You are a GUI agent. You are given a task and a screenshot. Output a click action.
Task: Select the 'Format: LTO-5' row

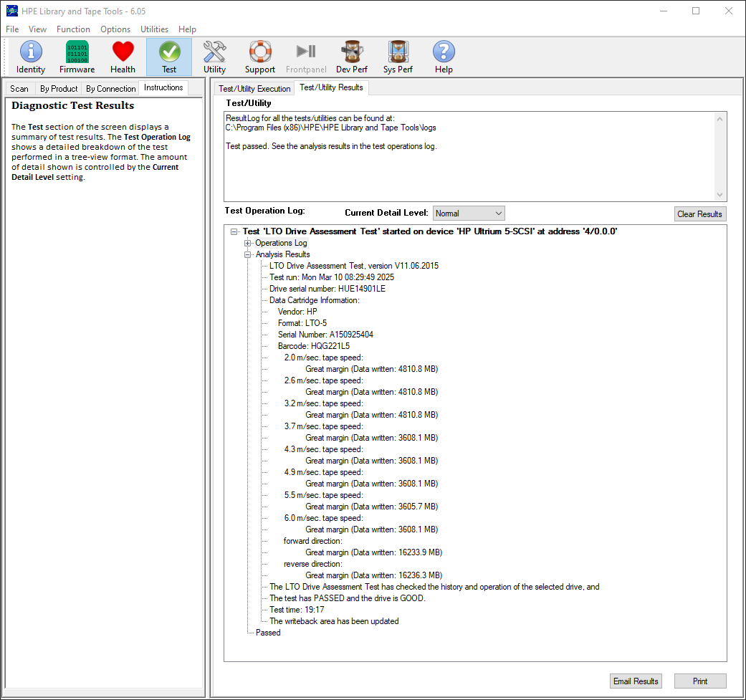tap(302, 323)
